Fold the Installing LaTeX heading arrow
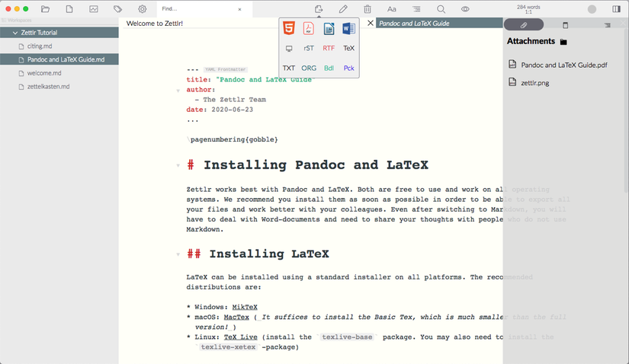 (x=178, y=254)
